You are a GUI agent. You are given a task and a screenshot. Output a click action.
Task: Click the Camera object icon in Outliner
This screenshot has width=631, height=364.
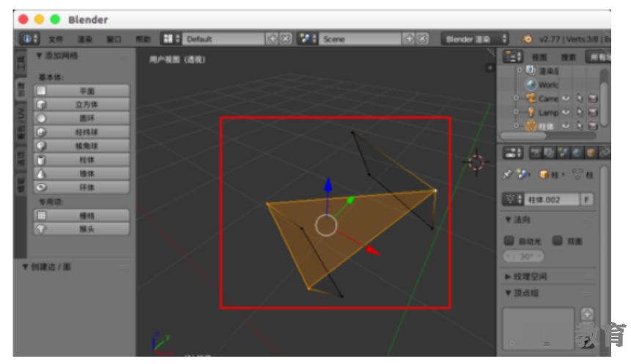coord(531,98)
